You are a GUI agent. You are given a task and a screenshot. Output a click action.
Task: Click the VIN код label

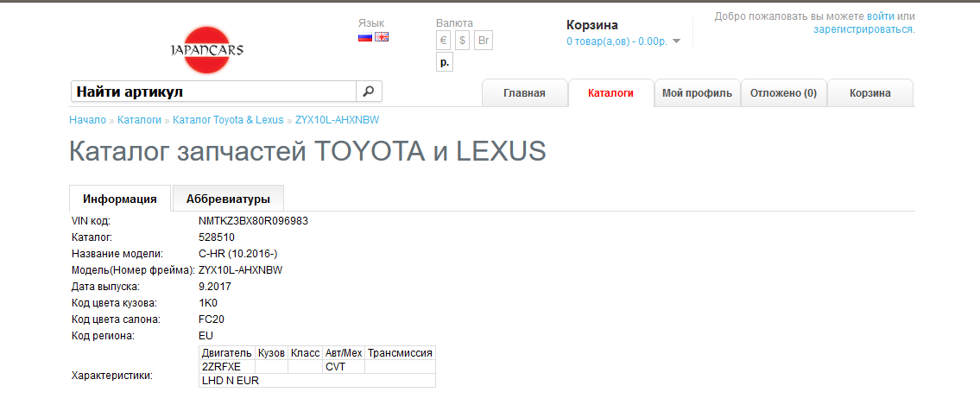click(92, 221)
